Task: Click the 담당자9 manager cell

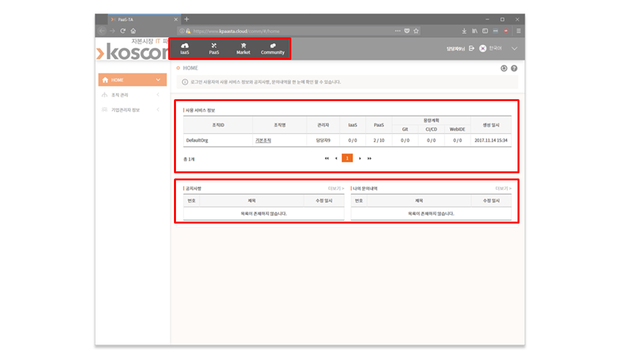Action: [x=323, y=140]
